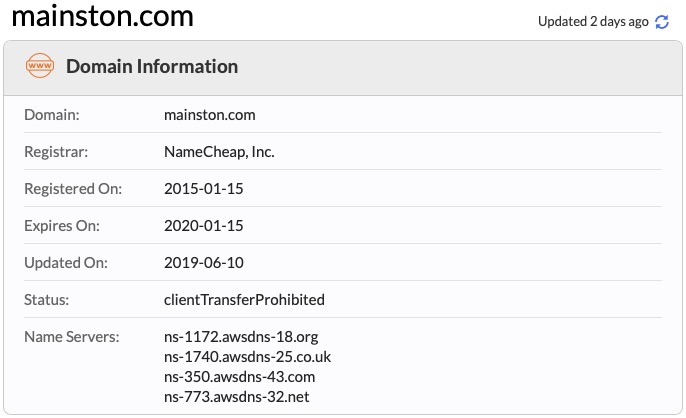Click the 'Status:' field label
This screenshot has height=418, width=686.
pos(47,300)
